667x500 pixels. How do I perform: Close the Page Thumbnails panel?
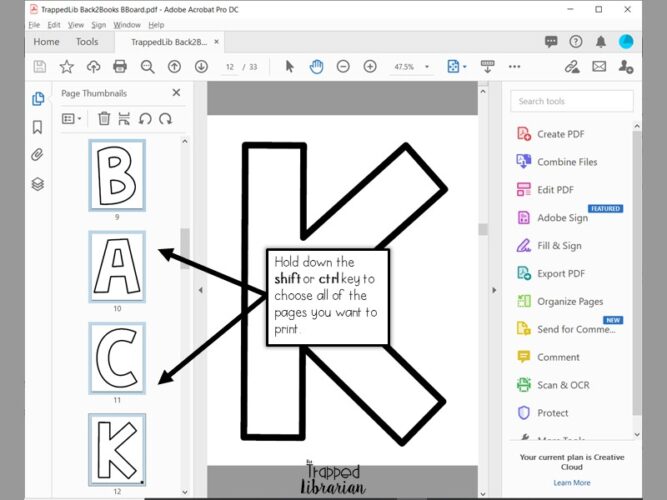pos(176,93)
